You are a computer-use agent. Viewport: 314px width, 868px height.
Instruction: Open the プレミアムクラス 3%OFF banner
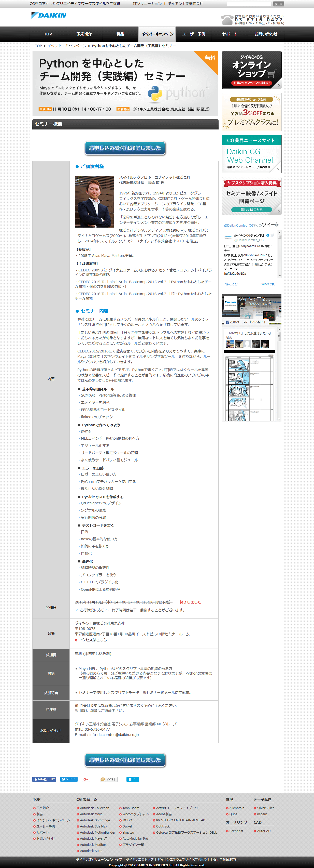251,112
